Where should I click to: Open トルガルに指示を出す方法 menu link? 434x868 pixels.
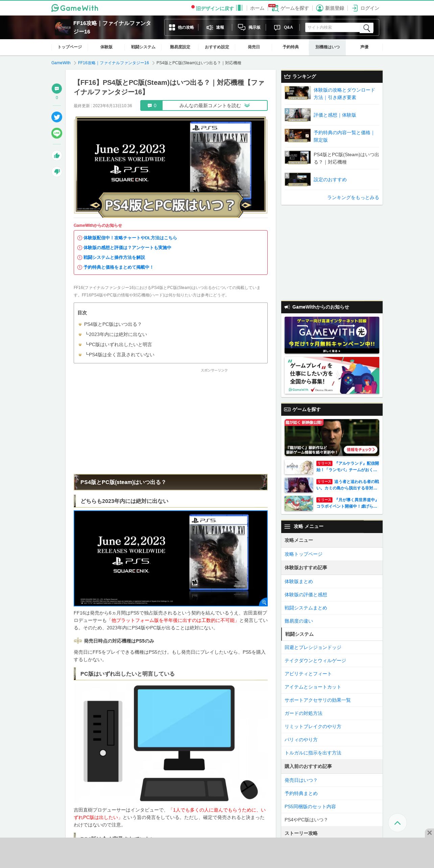click(332, 753)
